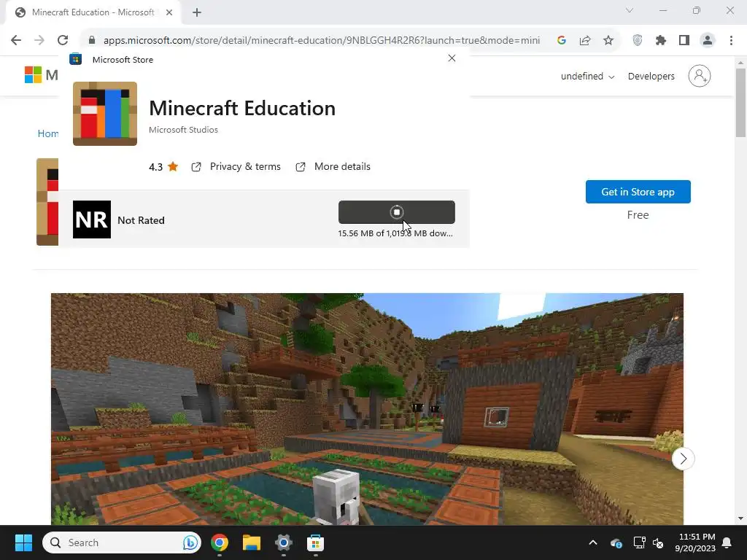Click the Minecraft gameplay screenshot
747x560 pixels.
click(x=367, y=408)
